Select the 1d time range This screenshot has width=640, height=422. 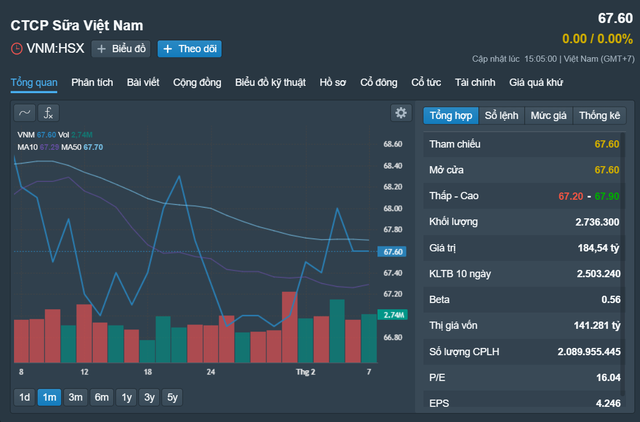click(24, 397)
